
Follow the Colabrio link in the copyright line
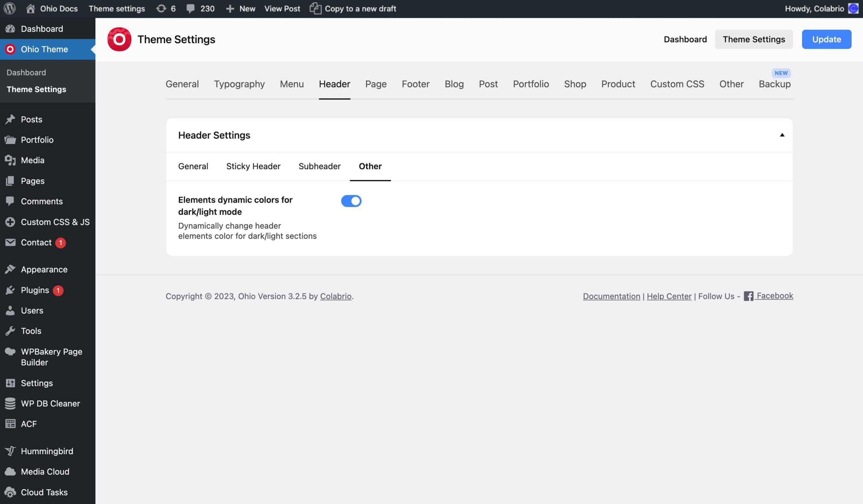click(336, 296)
